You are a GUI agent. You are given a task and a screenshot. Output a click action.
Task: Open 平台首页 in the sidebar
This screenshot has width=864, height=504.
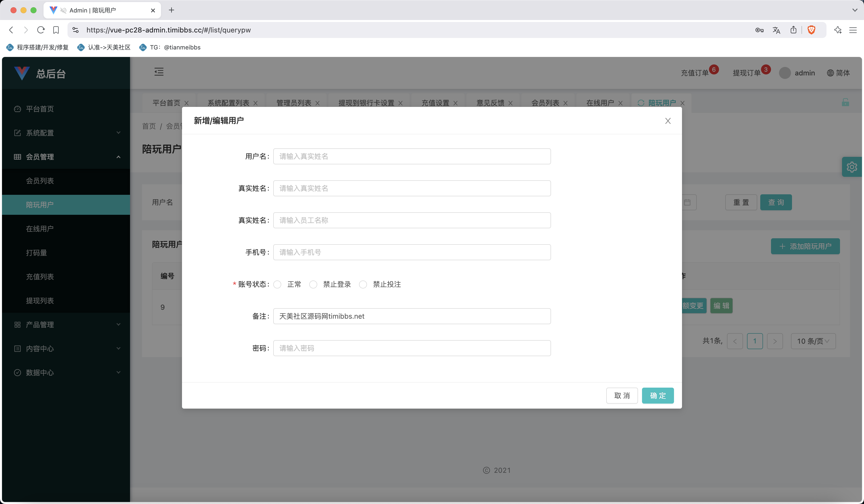point(66,109)
